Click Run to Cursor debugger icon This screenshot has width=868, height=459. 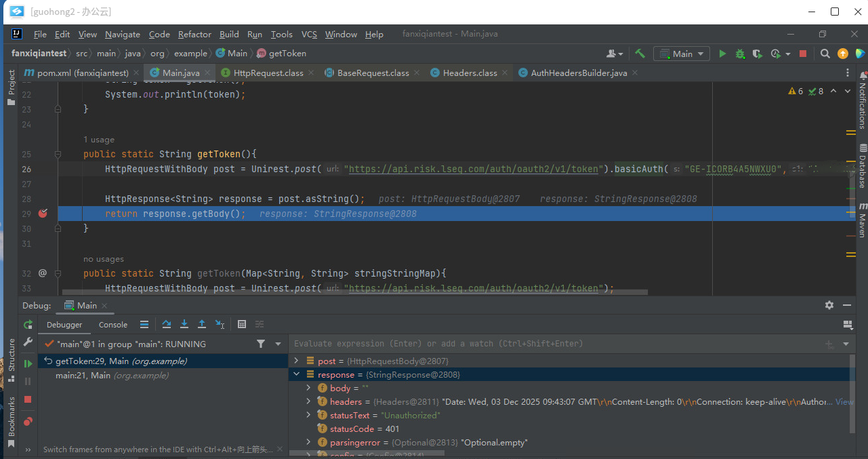(x=220, y=325)
